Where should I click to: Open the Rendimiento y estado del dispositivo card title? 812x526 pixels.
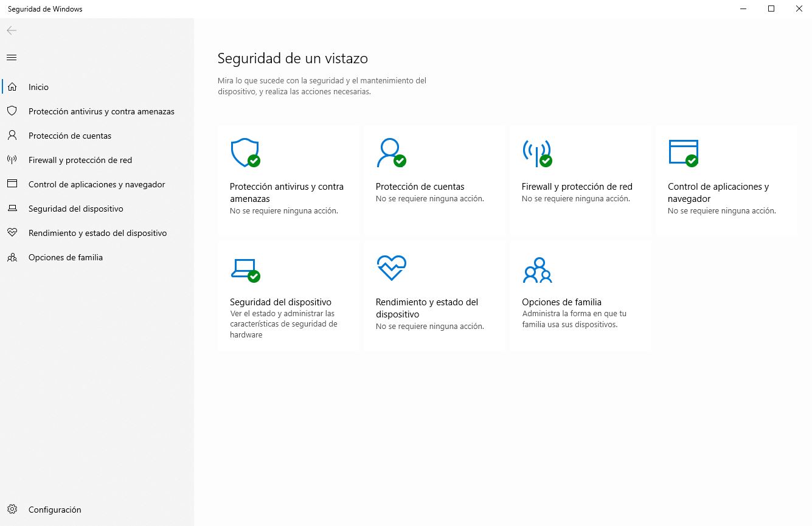point(427,308)
